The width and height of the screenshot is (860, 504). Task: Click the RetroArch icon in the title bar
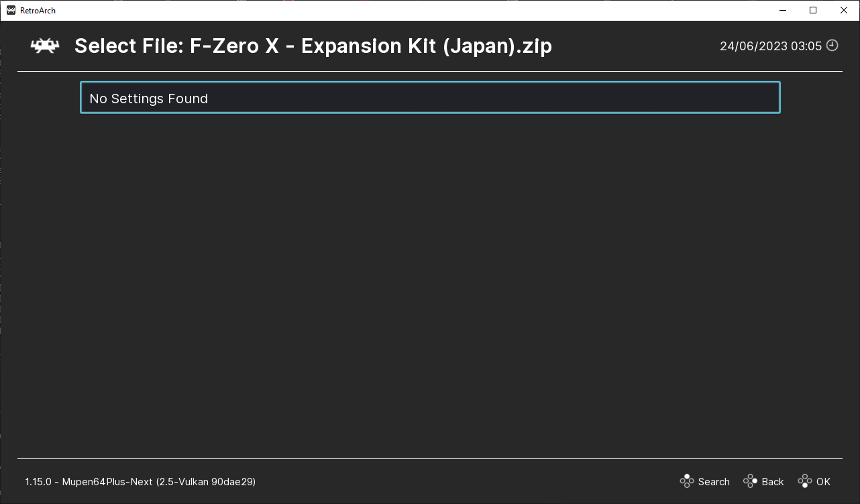pos(9,10)
